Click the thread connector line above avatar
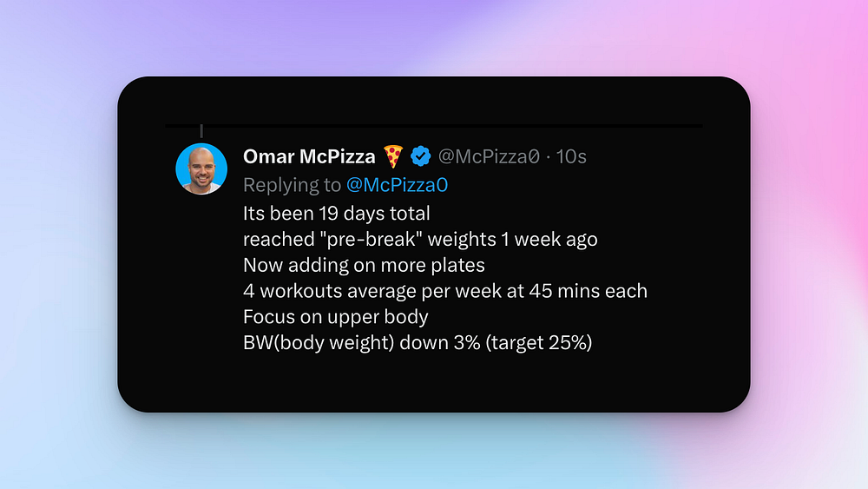The height and width of the screenshot is (489, 868). click(x=201, y=131)
